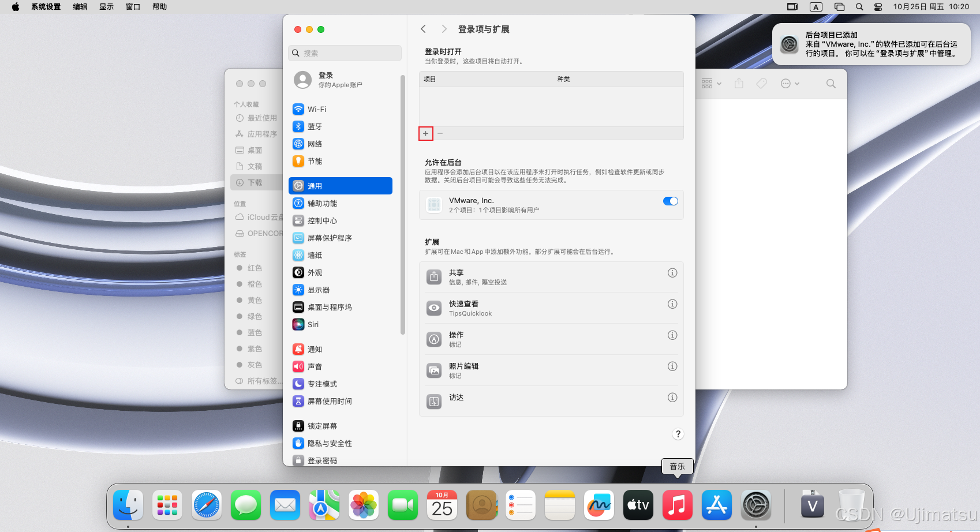Image resolution: width=980 pixels, height=532 pixels.
Task: Open Privacy & Security (隐私与安全性) settings
Action: pos(341,443)
